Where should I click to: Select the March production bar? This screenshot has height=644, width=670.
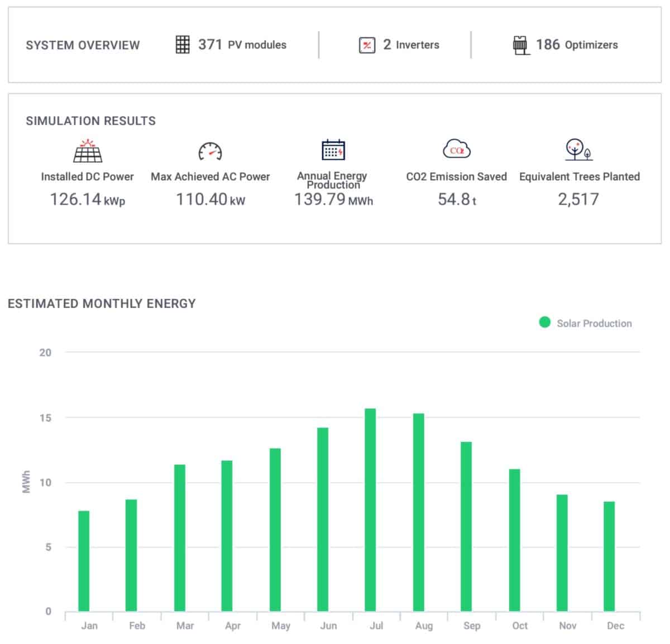[180, 538]
